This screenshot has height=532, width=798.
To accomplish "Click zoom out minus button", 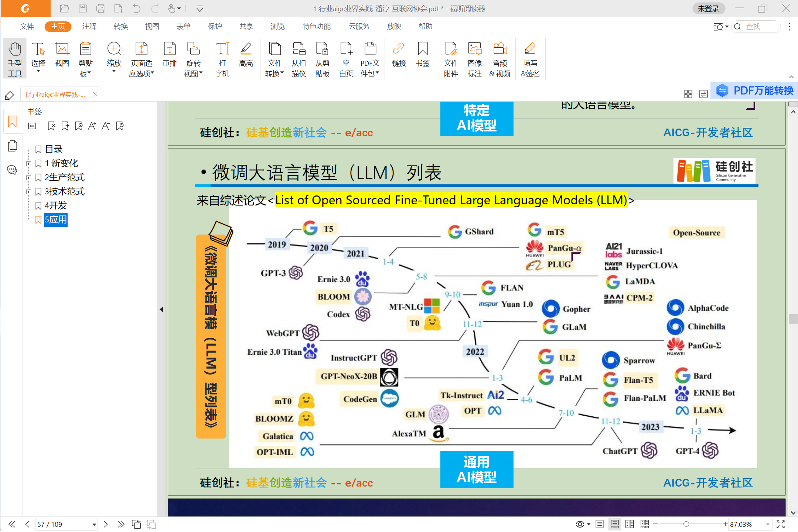I will point(655,524).
